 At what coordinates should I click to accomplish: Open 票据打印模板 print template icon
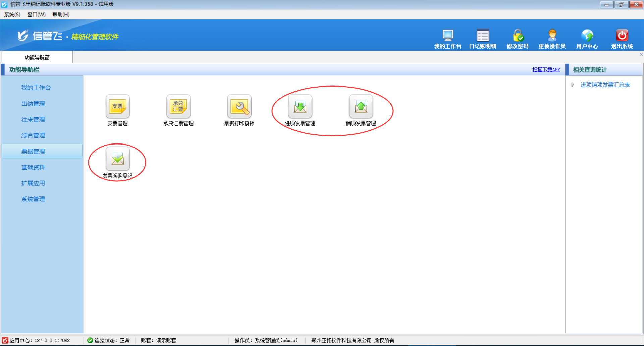coord(239,107)
